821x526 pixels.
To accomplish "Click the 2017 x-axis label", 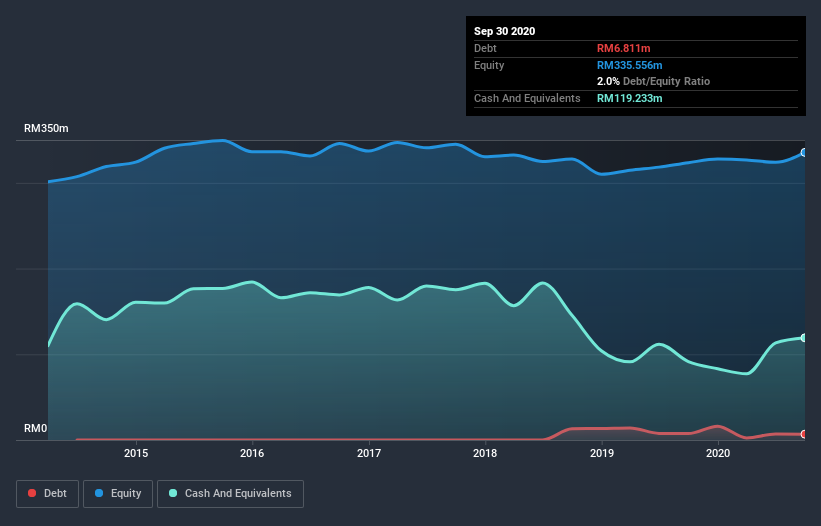I will (x=369, y=453).
